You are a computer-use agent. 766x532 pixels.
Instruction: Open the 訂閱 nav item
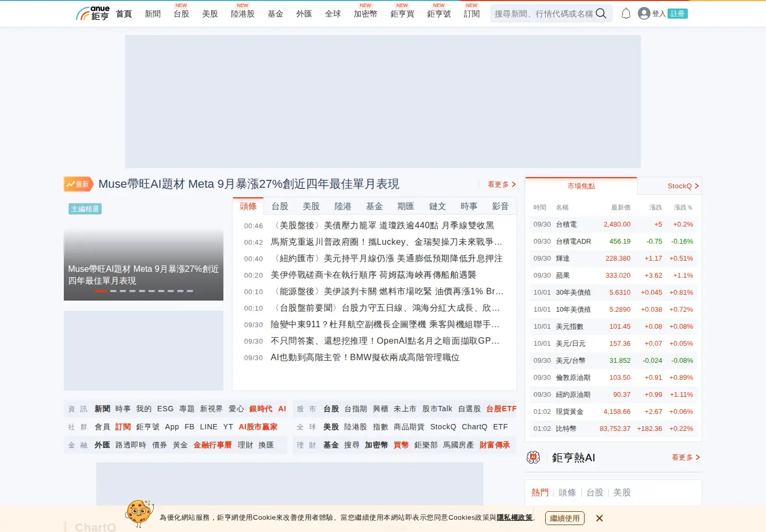click(472, 14)
